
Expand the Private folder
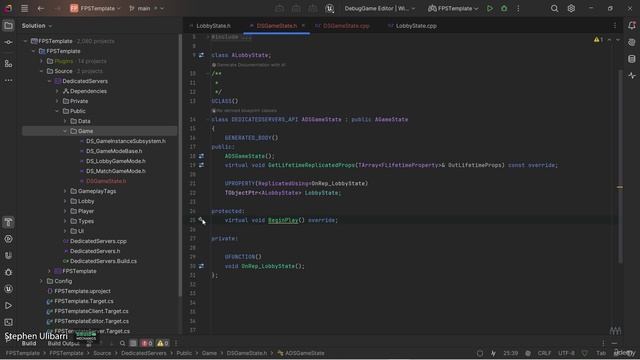pyautogui.click(x=57, y=101)
